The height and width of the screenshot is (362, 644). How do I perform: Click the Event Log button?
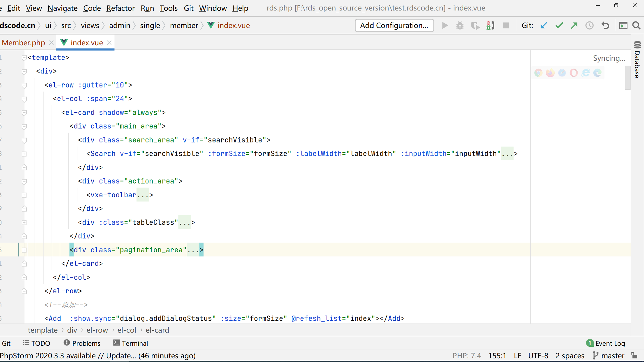tap(606, 343)
